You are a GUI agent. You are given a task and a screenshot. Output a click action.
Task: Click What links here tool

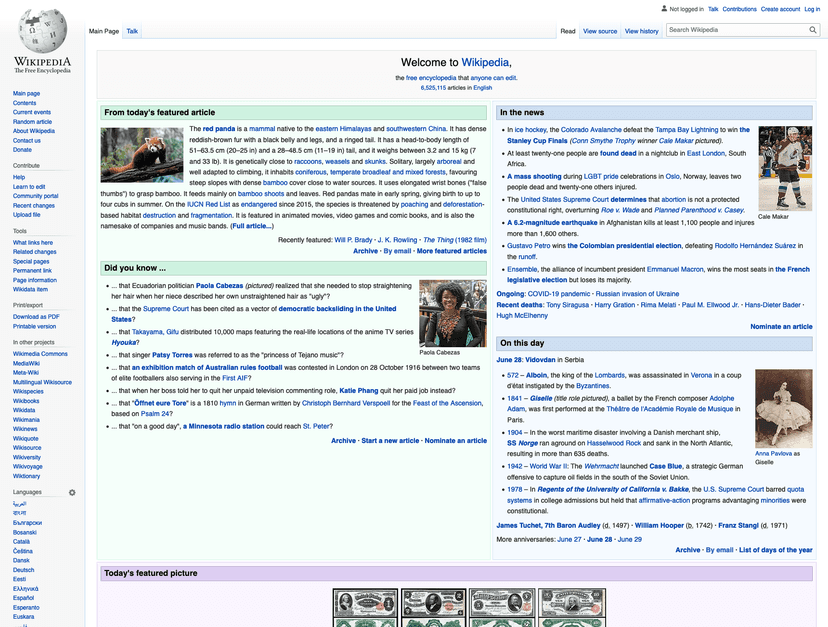33,242
